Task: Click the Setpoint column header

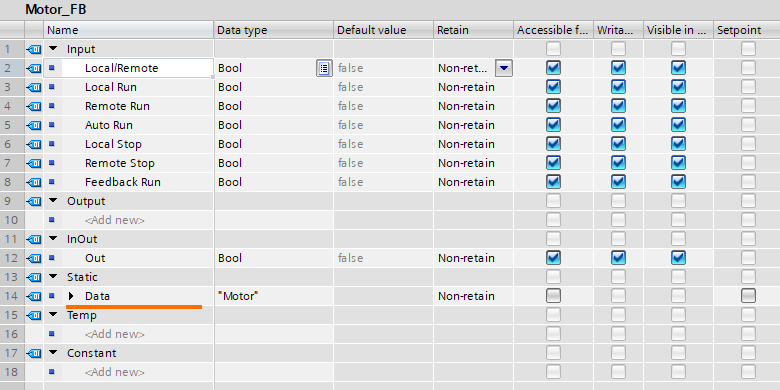Action: pyautogui.click(x=747, y=30)
